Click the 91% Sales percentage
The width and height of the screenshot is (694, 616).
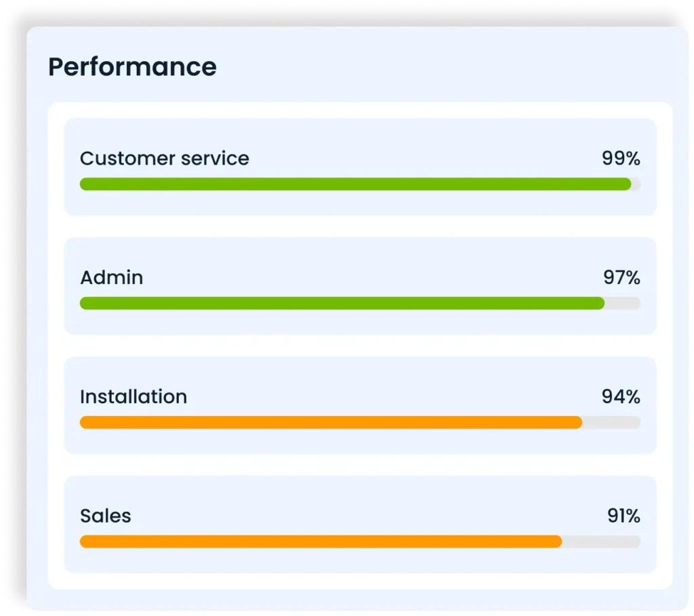(x=621, y=516)
